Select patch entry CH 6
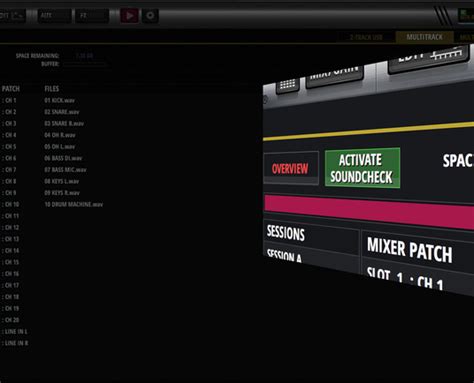This screenshot has width=474, height=383. click(x=9, y=158)
